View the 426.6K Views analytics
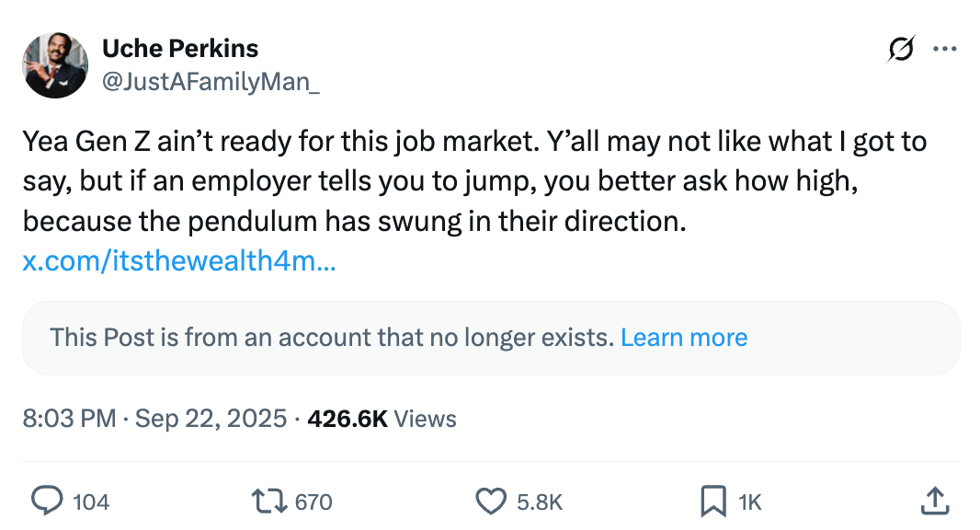 (382, 419)
